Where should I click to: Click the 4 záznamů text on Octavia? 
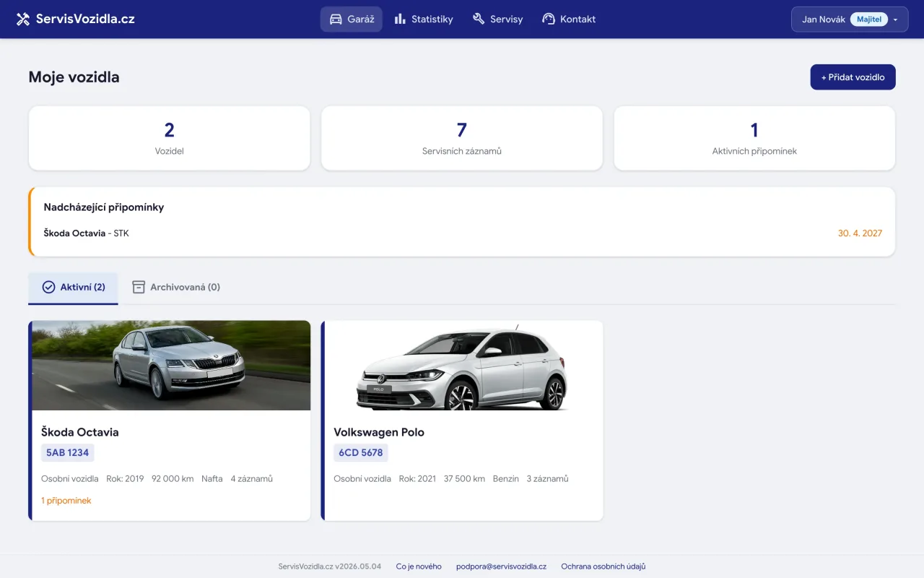pos(252,479)
